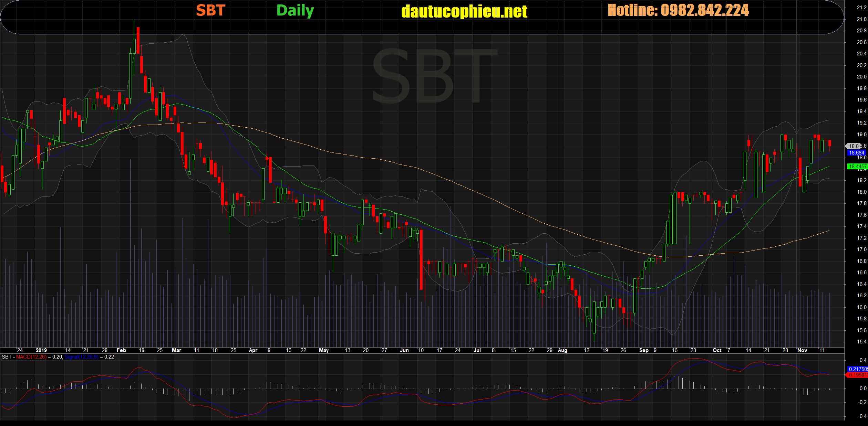This screenshot has width=868, height=426.
Task: Click the 0.4 level on MACD scale
Action: pyautogui.click(x=863, y=360)
